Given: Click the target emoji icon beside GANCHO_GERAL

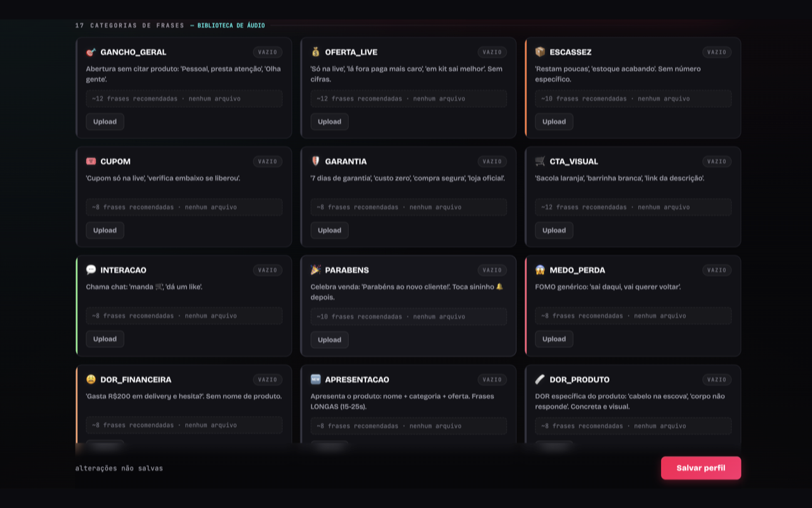Looking at the screenshot, I should (x=91, y=52).
